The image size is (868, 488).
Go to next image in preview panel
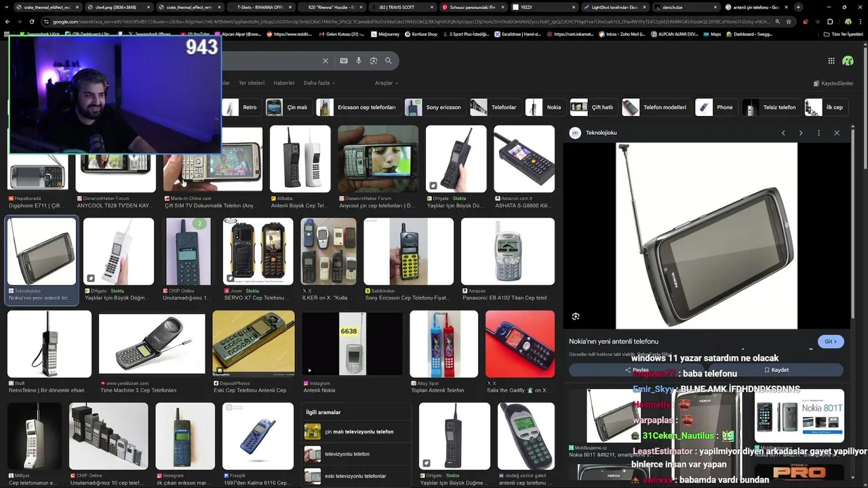tap(801, 133)
